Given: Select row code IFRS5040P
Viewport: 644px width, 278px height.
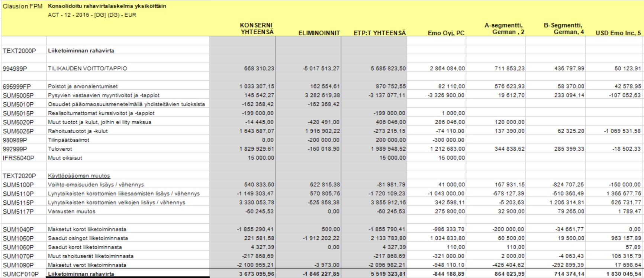Looking at the screenshot, I should (18, 158).
